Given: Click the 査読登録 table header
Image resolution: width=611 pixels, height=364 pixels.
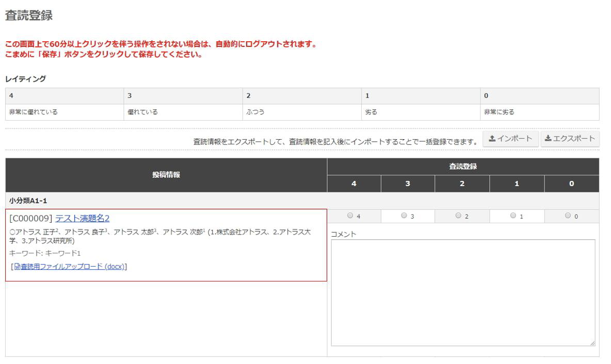Looking at the screenshot, I should (462, 167).
